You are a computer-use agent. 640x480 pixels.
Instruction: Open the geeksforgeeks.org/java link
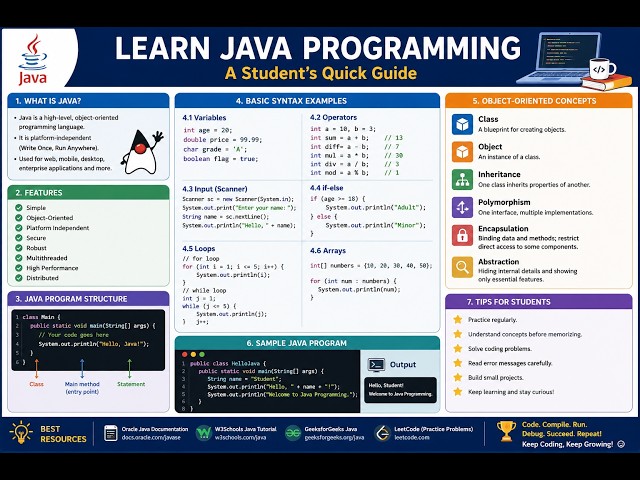pos(334,438)
